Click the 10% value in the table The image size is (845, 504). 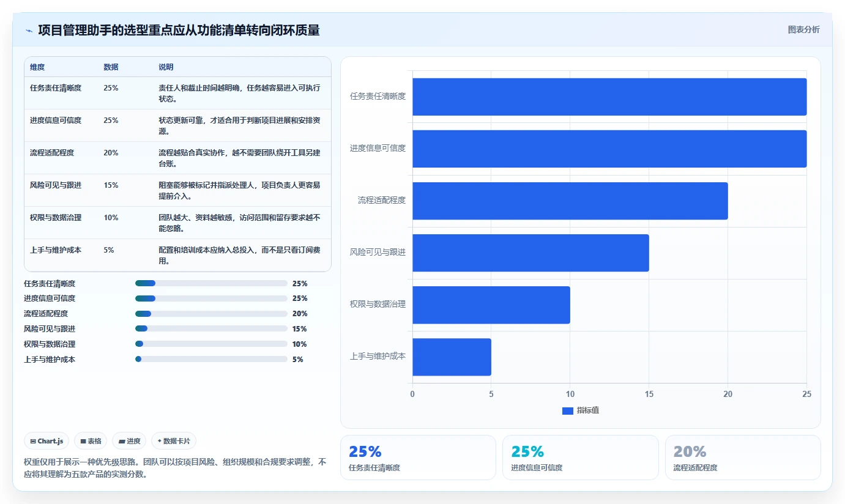click(x=111, y=218)
